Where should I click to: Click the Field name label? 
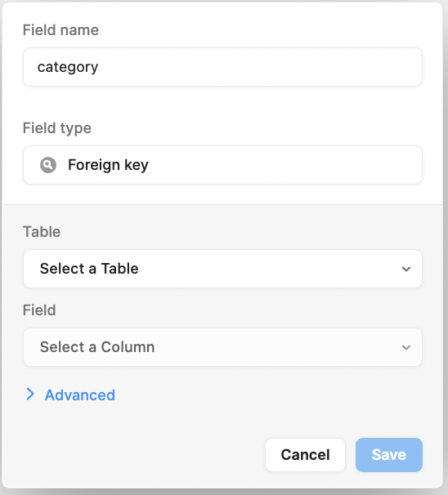(60, 30)
